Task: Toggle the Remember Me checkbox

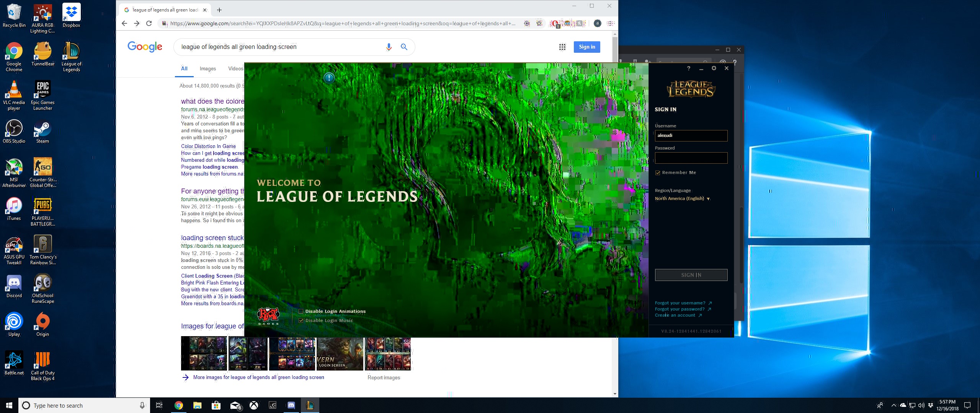Action: coord(658,173)
